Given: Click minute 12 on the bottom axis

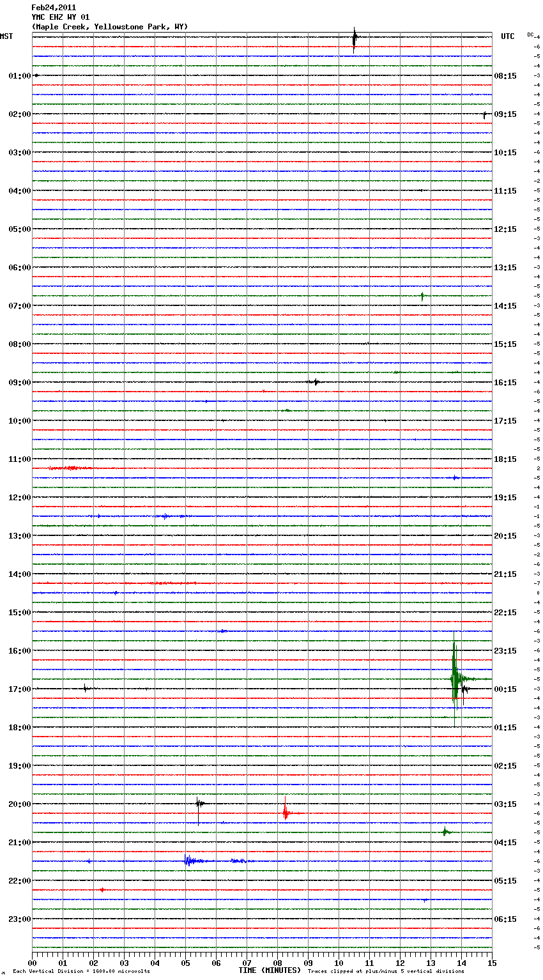Looking at the screenshot, I should click(400, 963).
